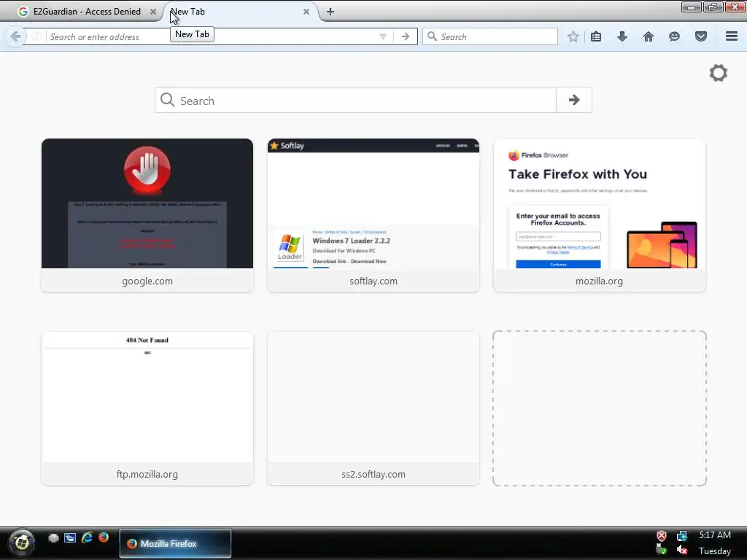The width and height of the screenshot is (747, 560).
Task: Open the Firefox hamburger menu
Action: click(732, 36)
